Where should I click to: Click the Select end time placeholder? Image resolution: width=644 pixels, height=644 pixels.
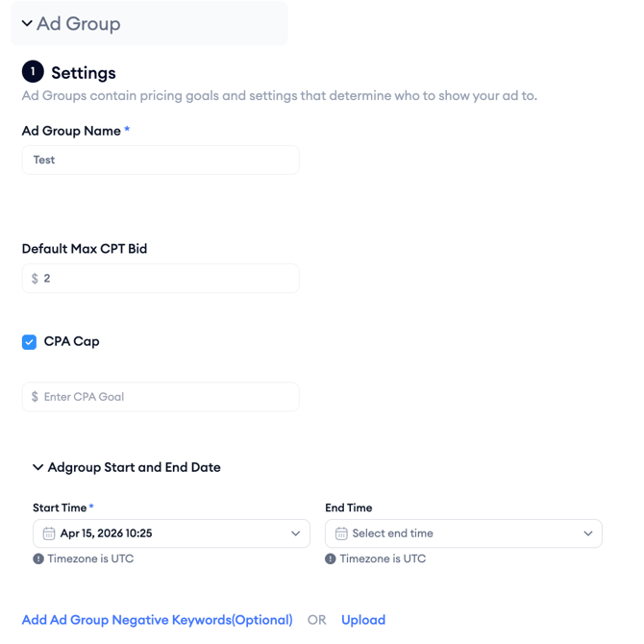point(392,533)
